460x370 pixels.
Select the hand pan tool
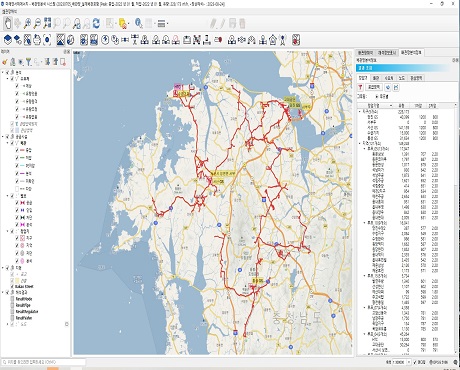click(8, 23)
